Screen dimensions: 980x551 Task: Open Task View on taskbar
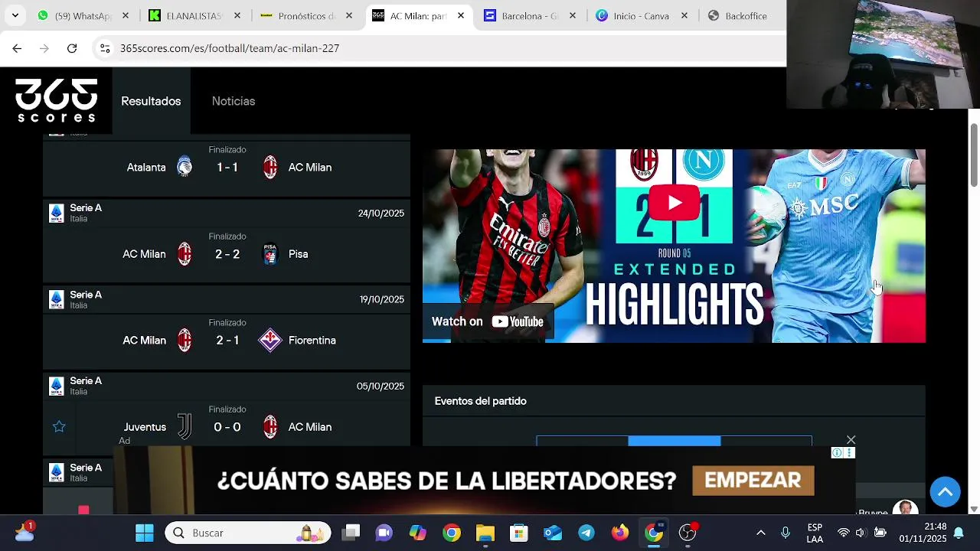[x=351, y=533]
